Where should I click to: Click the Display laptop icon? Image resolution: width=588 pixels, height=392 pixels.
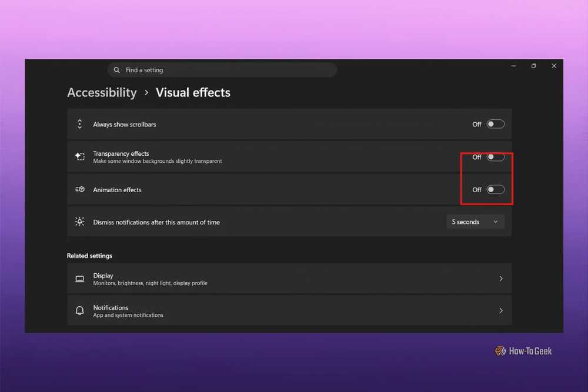coord(79,279)
